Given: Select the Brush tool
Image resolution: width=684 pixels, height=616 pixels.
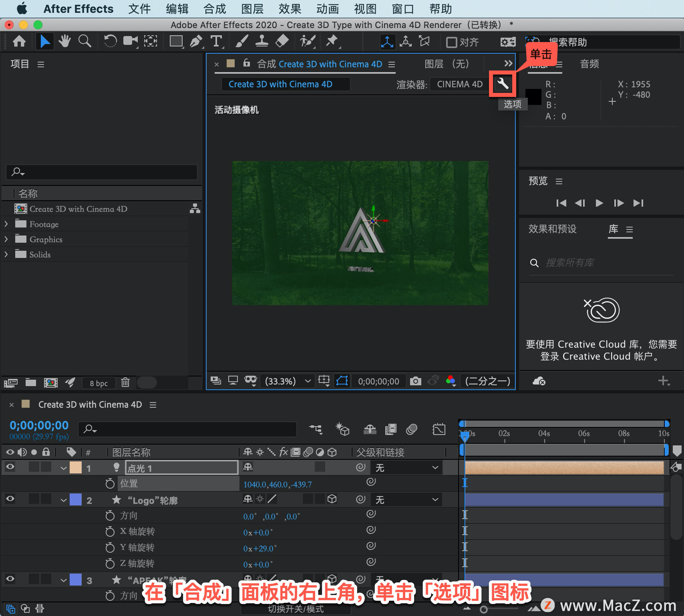Looking at the screenshot, I should click(x=241, y=41).
